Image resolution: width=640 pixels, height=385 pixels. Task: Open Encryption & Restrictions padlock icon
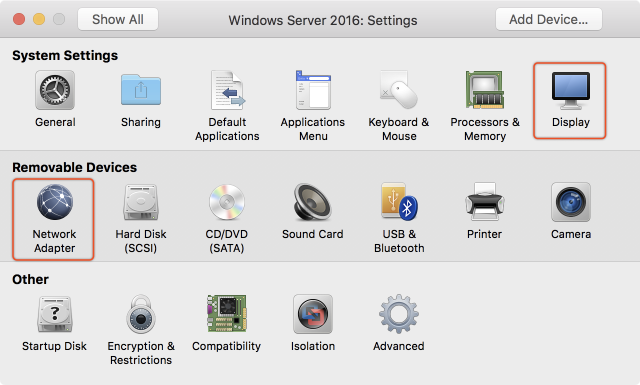pyautogui.click(x=141, y=314)
